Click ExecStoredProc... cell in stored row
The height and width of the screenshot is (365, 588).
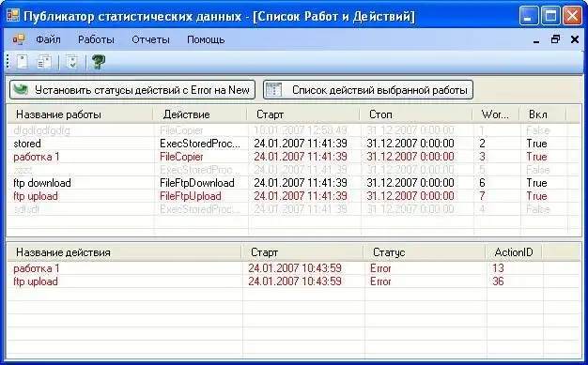point(200,144)
